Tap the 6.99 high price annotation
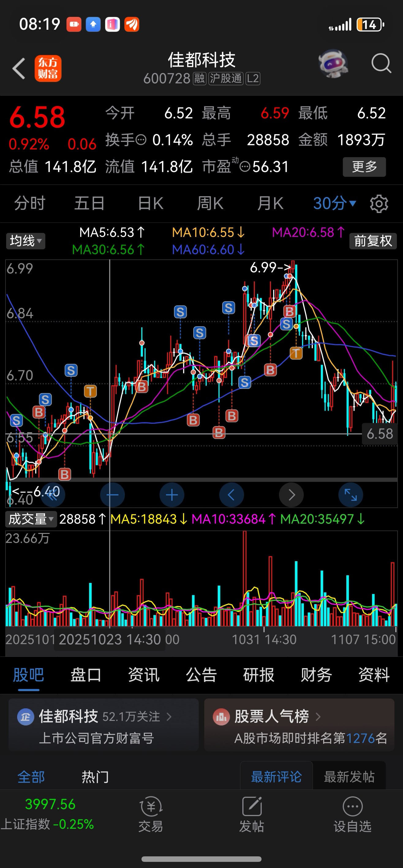Screen dimensions: 403x868 point(271,268)
